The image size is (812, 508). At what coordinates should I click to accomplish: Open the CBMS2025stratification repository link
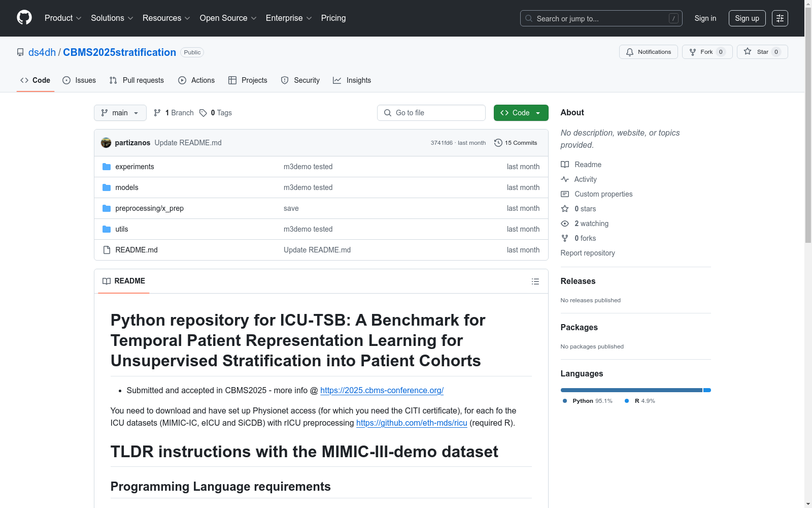[x=119, y=52]
